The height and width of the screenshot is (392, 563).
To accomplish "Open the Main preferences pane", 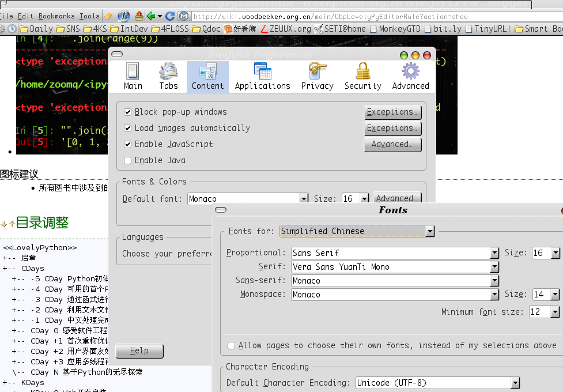I will pos(133,77).
